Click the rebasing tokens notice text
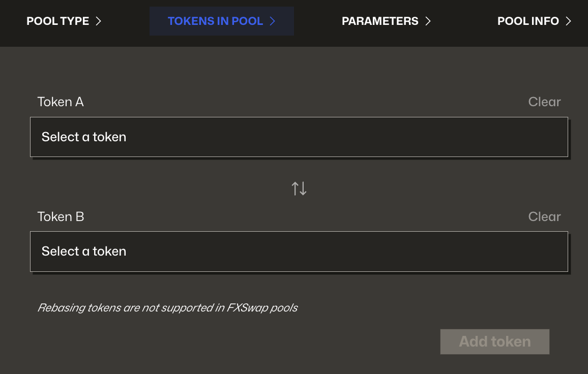 point(168,307)
